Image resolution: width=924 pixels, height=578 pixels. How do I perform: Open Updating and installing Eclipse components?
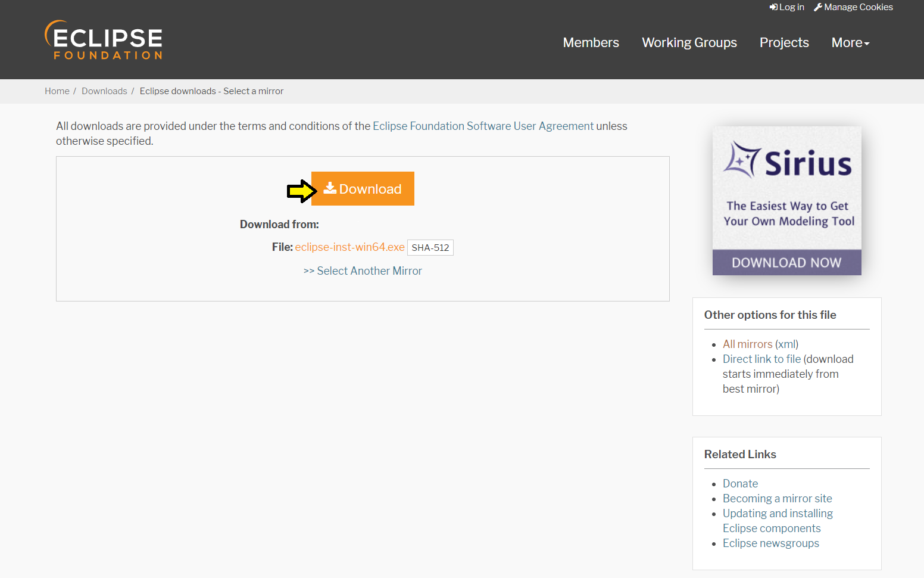click(778, 521)
